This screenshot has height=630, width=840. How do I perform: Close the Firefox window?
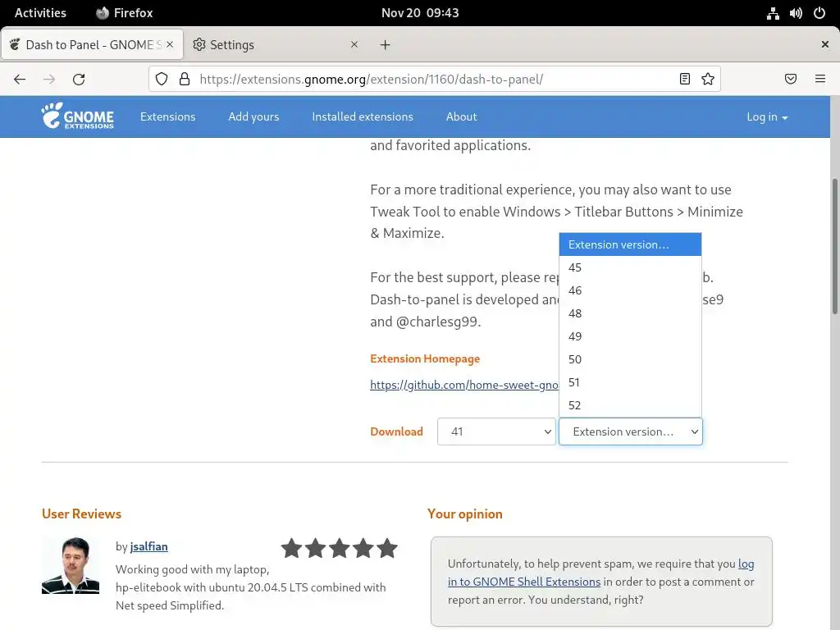tap(825, 44)
